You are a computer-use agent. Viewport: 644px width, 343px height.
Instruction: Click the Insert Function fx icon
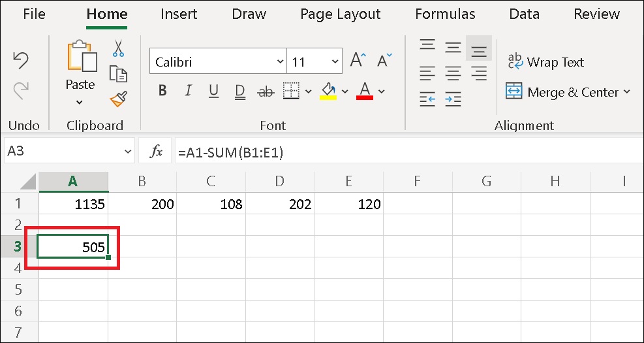pyautogui.click(x=157, y=152)
